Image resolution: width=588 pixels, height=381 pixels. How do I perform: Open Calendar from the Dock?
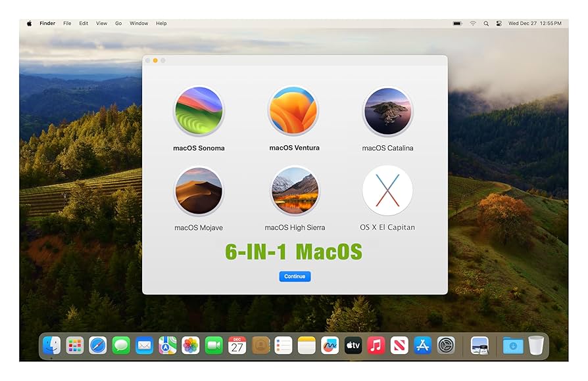pyautogui.click(x=237, y=345)
